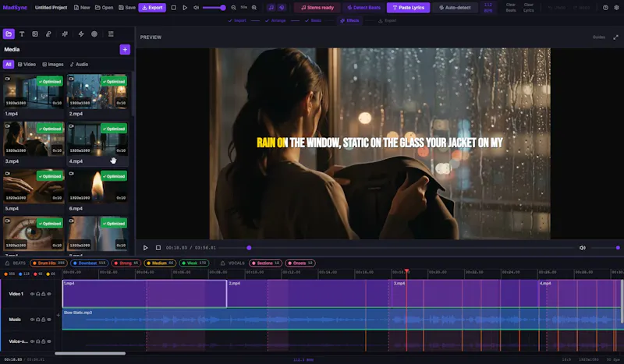Hide the Video 1 track with eye icon
624x364 pixels.
point(49,294)
